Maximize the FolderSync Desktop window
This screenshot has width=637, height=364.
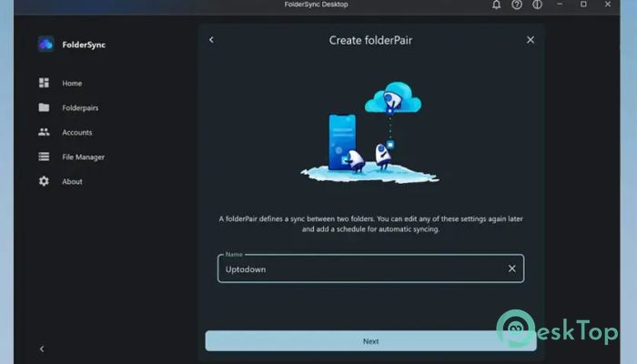tap(583, 4)
